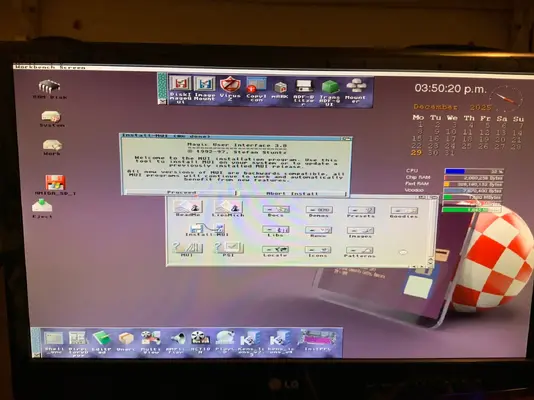534x400 pixels.
Task: Open the Goodies drawer
Action: click(404, 212)
